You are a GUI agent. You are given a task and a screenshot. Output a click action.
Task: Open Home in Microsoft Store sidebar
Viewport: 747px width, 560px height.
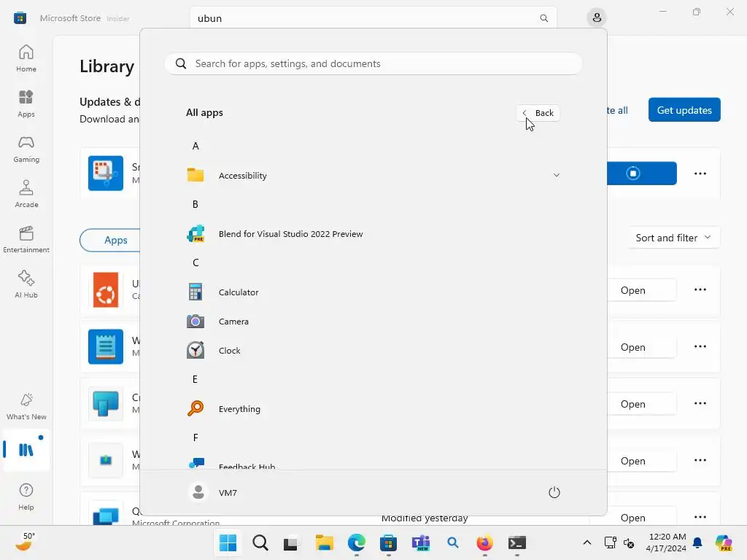point(26,58)
